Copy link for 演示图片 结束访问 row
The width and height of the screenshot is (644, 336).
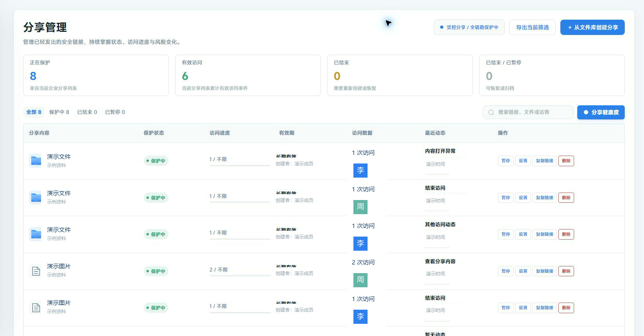(545, 308)
